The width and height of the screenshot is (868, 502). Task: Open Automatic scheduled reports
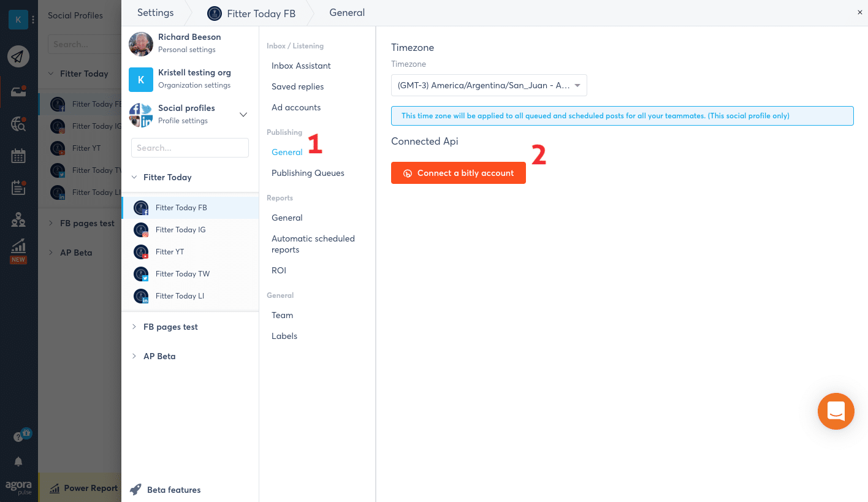[x=313, y=244]
